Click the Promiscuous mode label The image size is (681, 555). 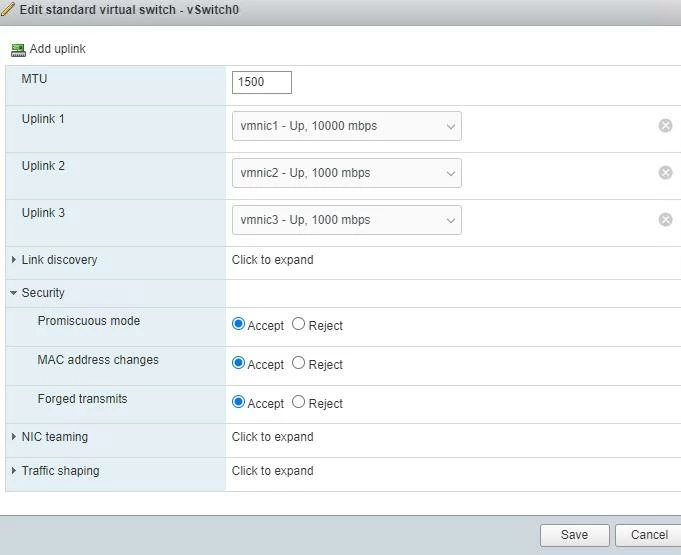[x=89, y=320]
